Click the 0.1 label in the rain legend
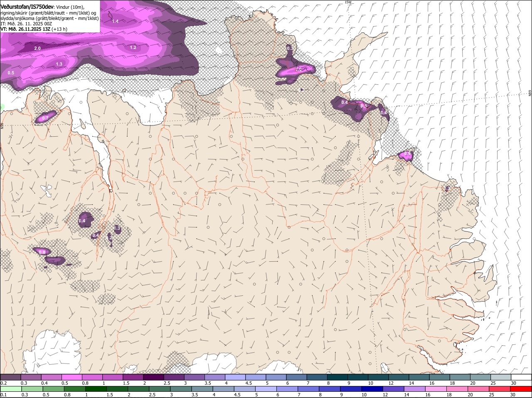The height and width of the screenshot is (398, 532). tap(3, 395)
